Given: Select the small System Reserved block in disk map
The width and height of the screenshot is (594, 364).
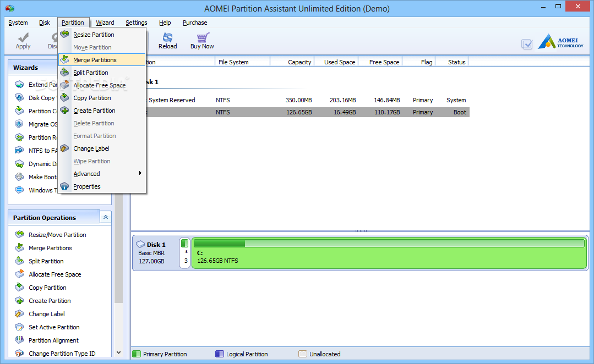Looking at the screenshot, I should (x=185, y=253).
